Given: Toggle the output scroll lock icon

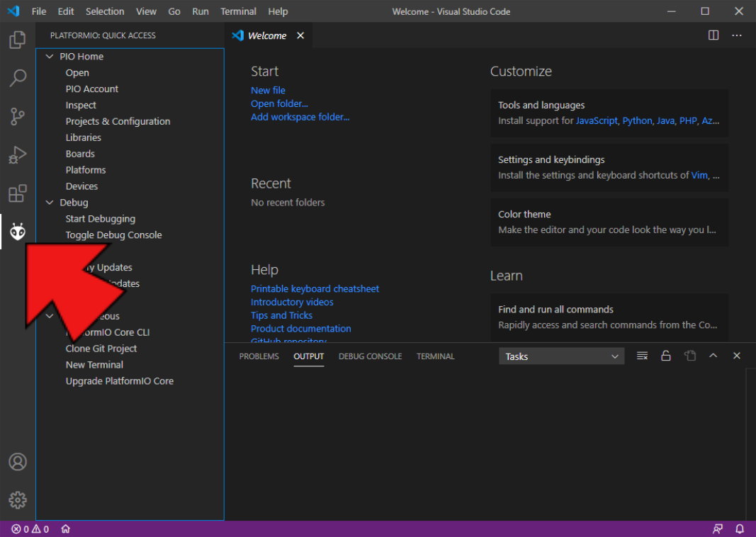Looking at the screenshot, I should point(666,356).
